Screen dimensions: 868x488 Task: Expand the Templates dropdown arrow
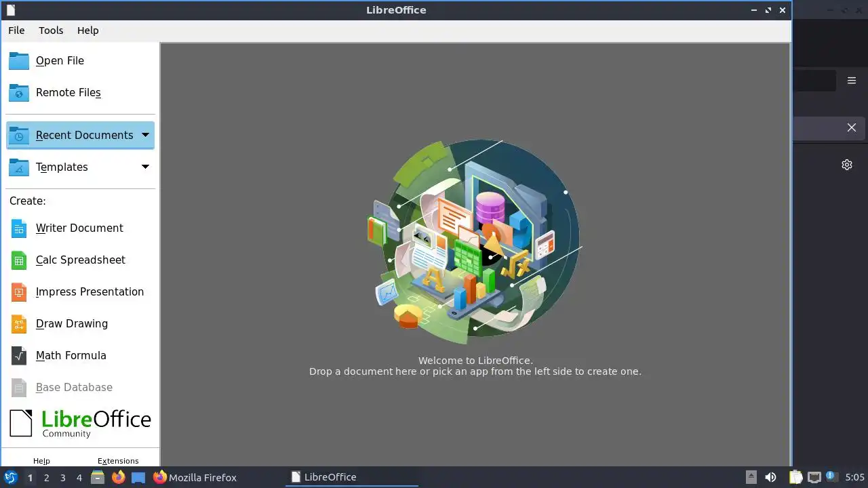click(x=145, y=167)
